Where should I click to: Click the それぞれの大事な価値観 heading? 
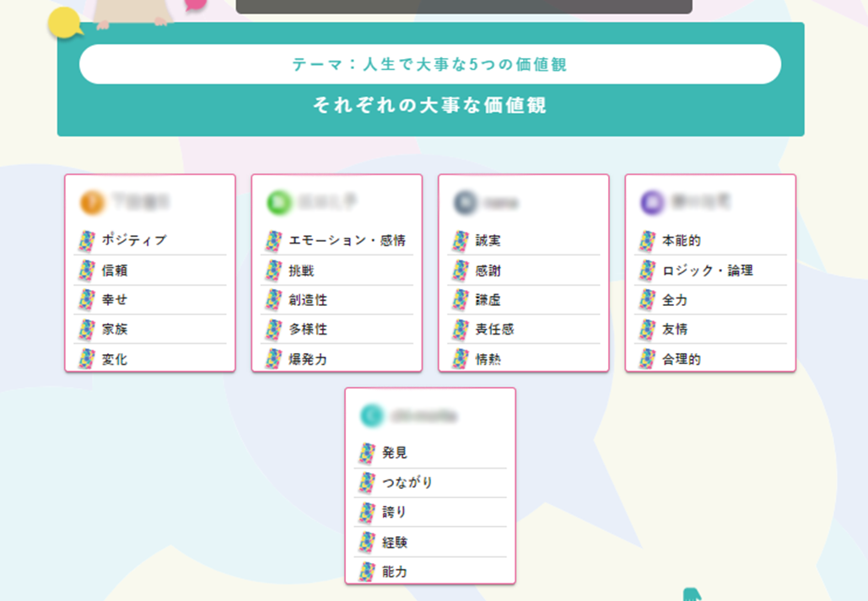tap(430, 105)
